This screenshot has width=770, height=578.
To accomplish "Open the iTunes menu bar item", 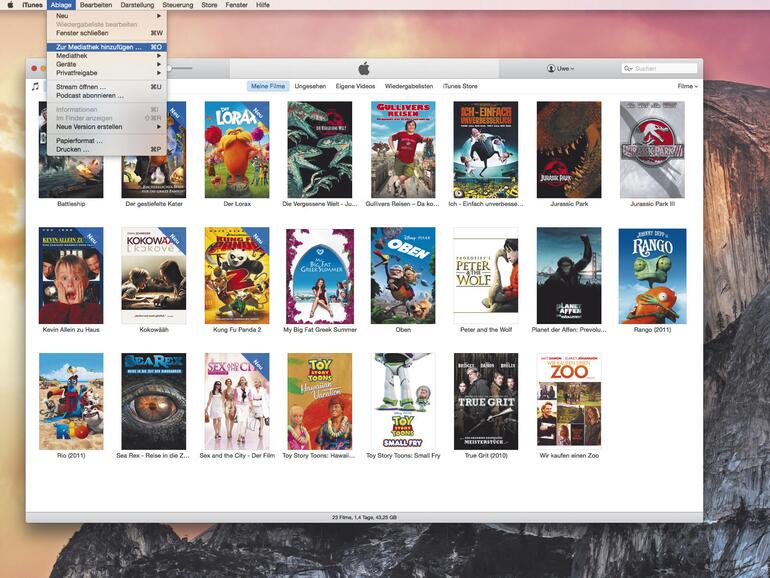I will tap(32, 5).
